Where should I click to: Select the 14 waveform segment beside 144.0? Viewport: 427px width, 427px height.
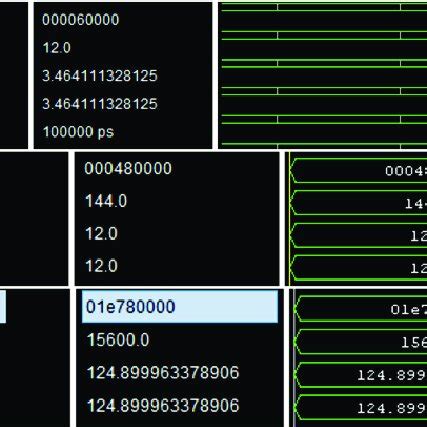359,203
